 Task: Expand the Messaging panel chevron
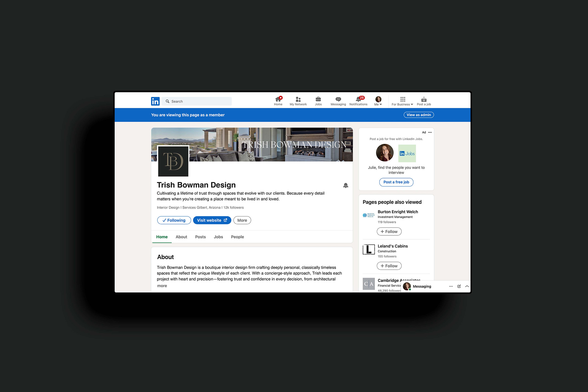tap(467, 286)
